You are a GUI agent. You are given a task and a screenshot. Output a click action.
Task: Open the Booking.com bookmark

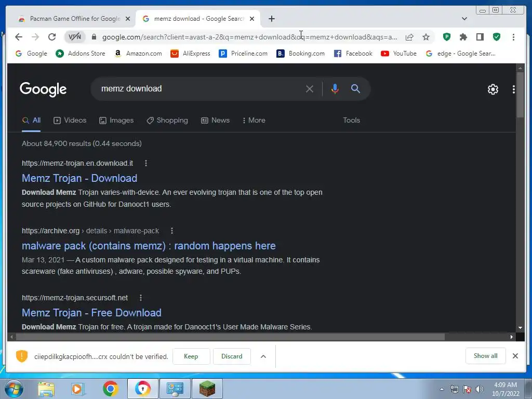[301, 54]
